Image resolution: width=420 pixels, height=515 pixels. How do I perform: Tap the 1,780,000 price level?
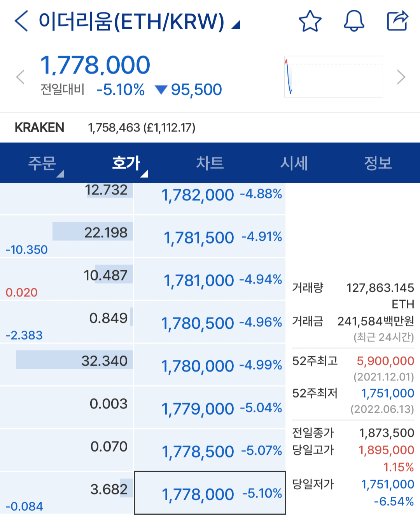(210, 366)
